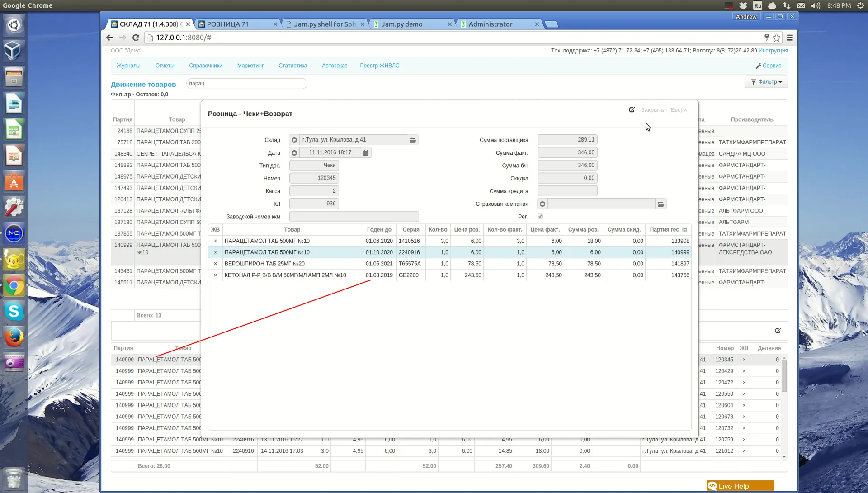Click Закрыть - [Esc] to close dialog
This screenshot has height=493, width=868.
tap(664, 110)
